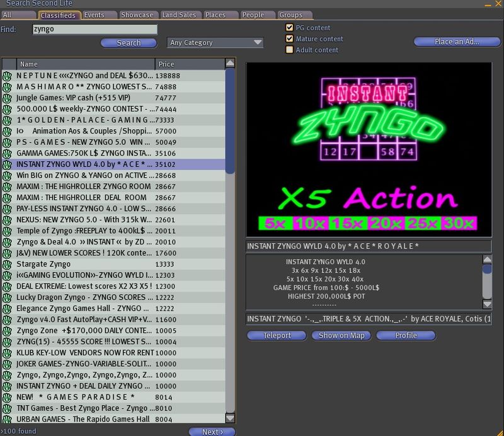Select Zyngo v4.0 Fast AutoPlay listing

point(114,320)
